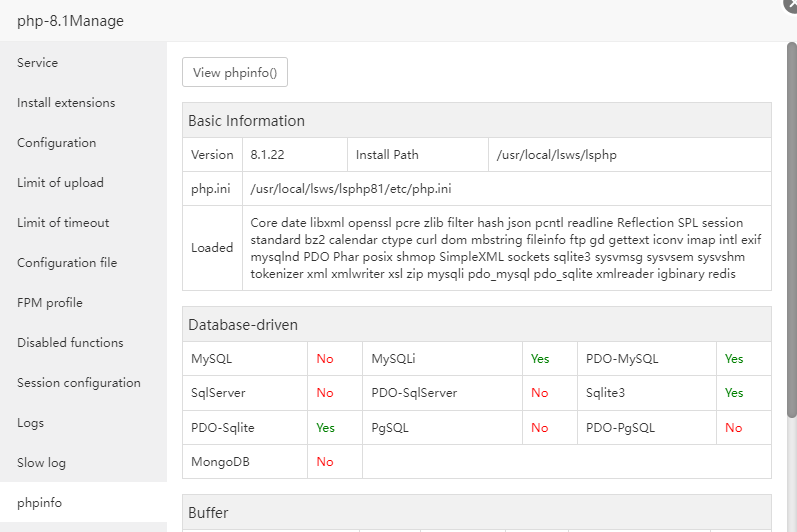The height and width of the screenshot is (532, 797).
Task: Open Limit of upload settings
Action: click(60, 183)
